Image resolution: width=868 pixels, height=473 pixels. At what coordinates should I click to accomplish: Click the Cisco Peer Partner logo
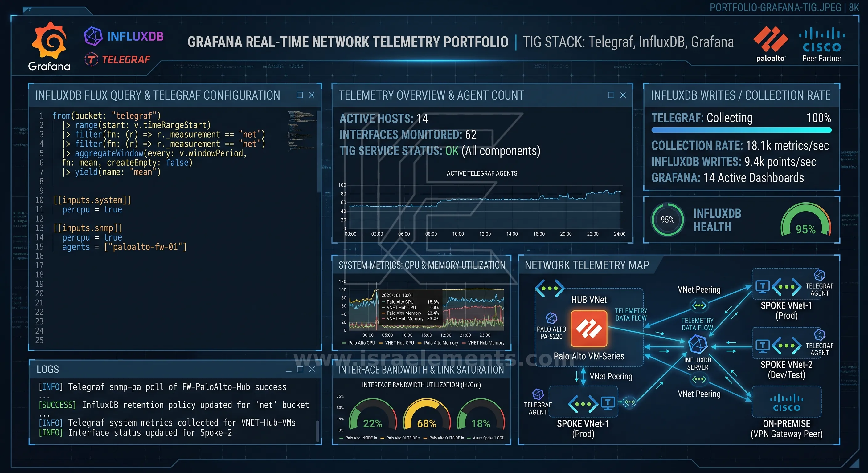tap(821, 44)
